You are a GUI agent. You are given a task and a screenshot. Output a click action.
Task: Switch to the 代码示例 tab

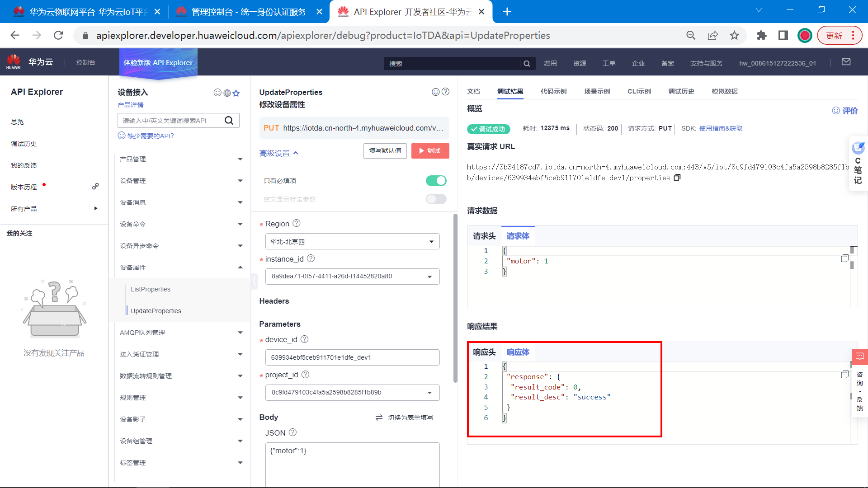tap(553, 91)
